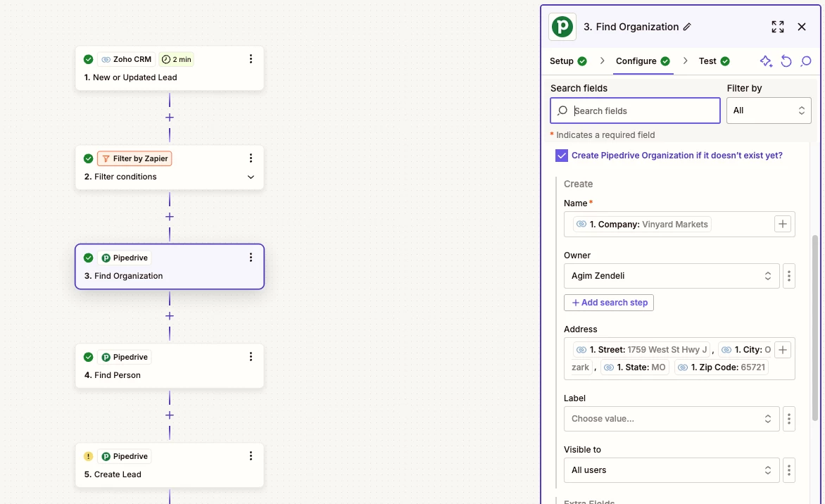
Task: Select the 3. Find Organization step card
Action: click(170, 266)
